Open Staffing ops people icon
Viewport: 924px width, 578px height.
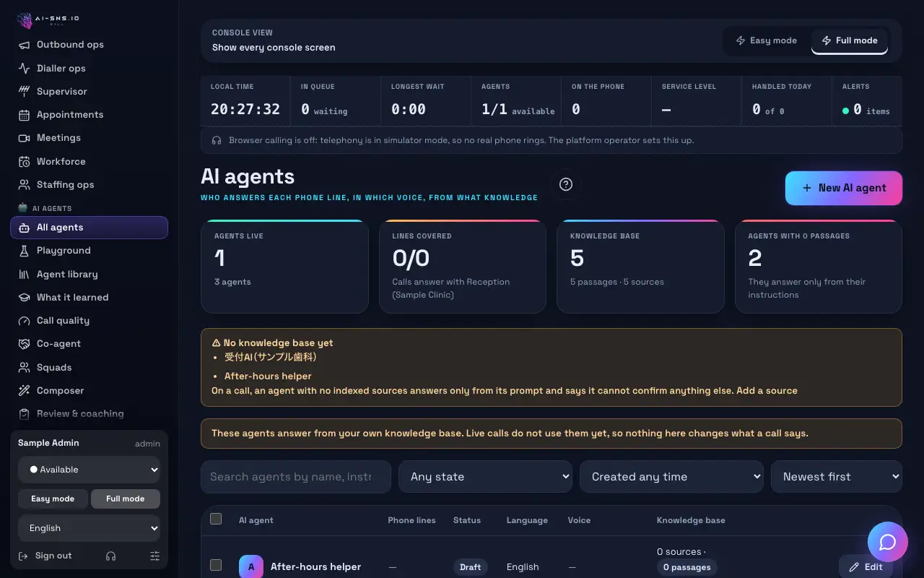point(24,184)
